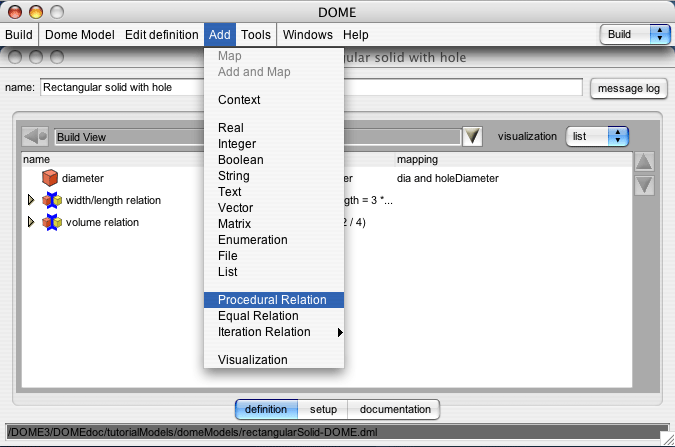Open the Build View dropdown arrow
675x447 pixels.
point(472,137)
